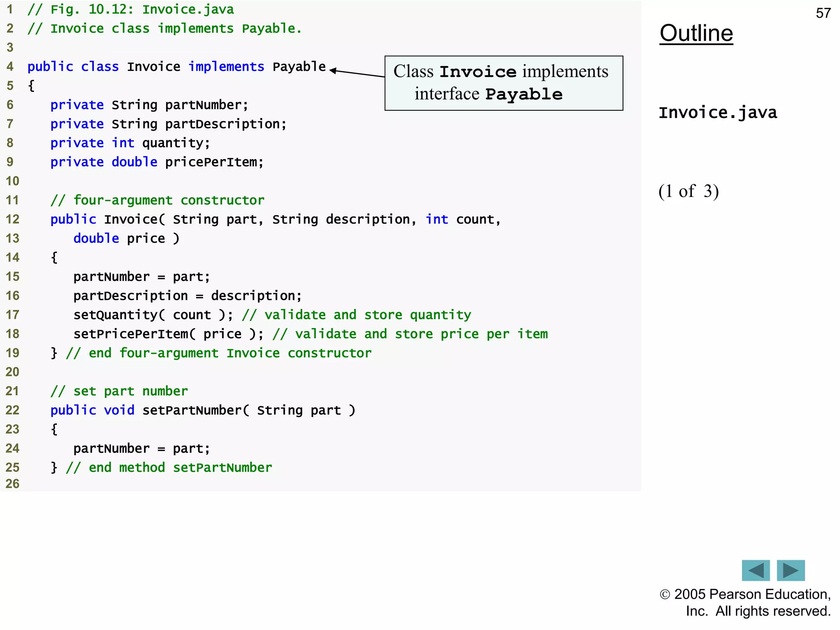Image resolution: width=840 pixels, height=630 pixels.
Task: Click the 'setPricePerItem( price );' call
Action: coord(169,334)
